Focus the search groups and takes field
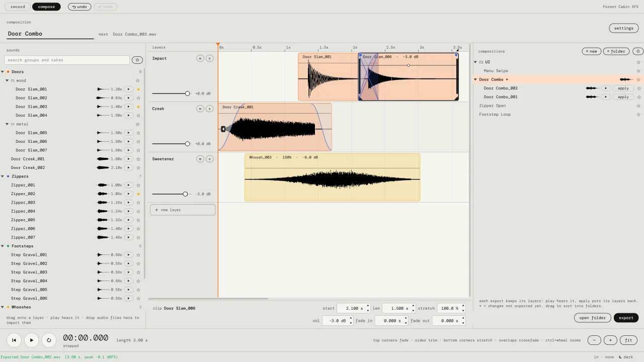The height and width of the screenshot is (362, 644). (x=67, y=60)
